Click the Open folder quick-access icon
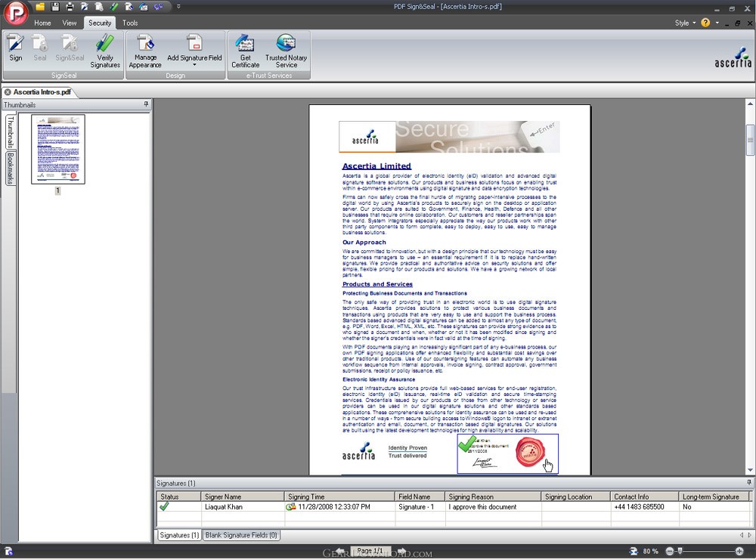 coord(40,7)
